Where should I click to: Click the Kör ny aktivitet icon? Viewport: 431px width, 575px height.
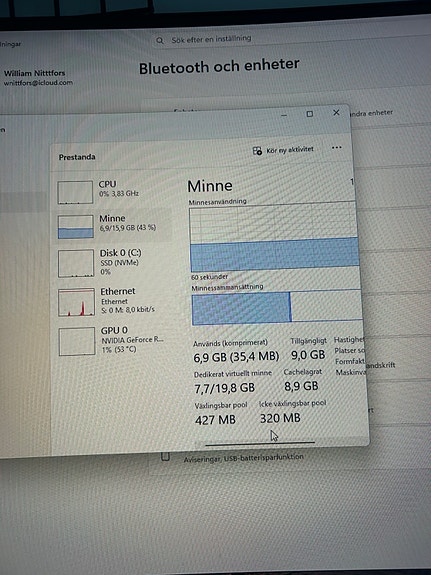click(257, 151)
